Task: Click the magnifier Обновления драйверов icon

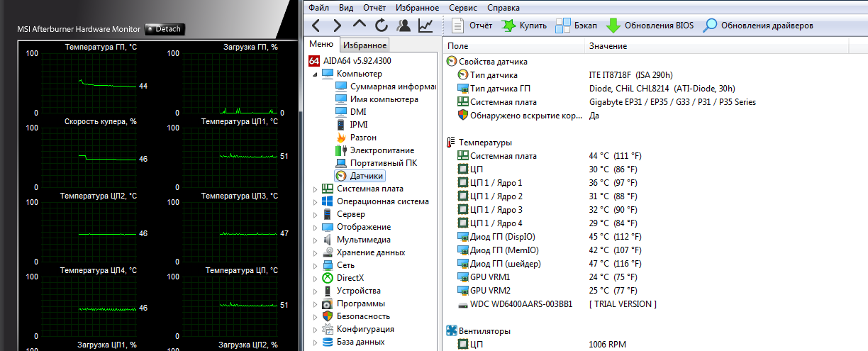Action: (710, 26)
